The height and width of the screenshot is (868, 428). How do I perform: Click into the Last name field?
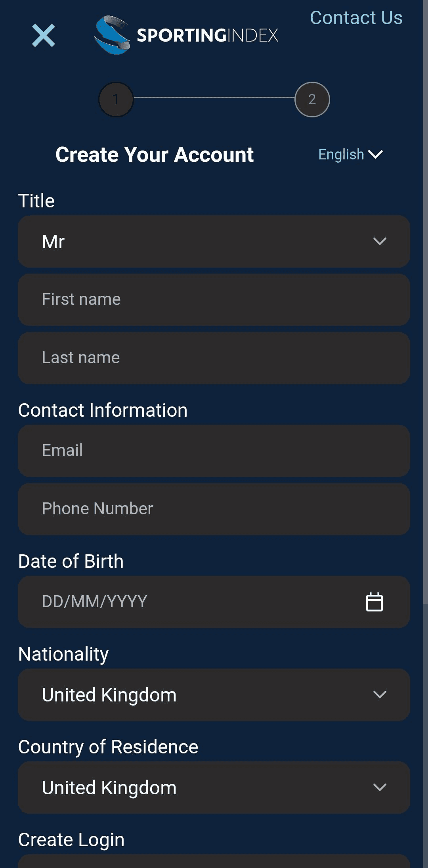pyautogui.click(x=214, y=358)
